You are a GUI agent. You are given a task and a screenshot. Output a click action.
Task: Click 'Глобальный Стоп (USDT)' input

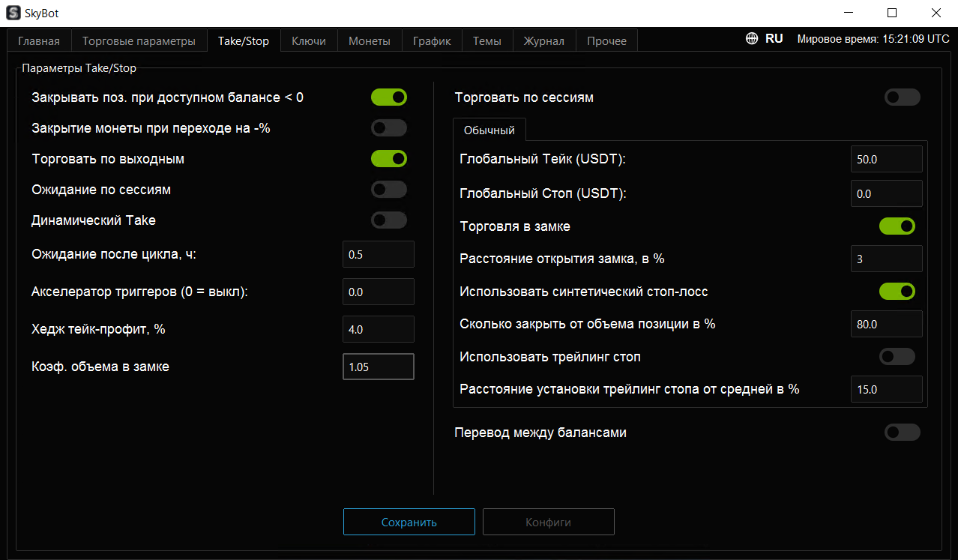[x=887, y=193]
